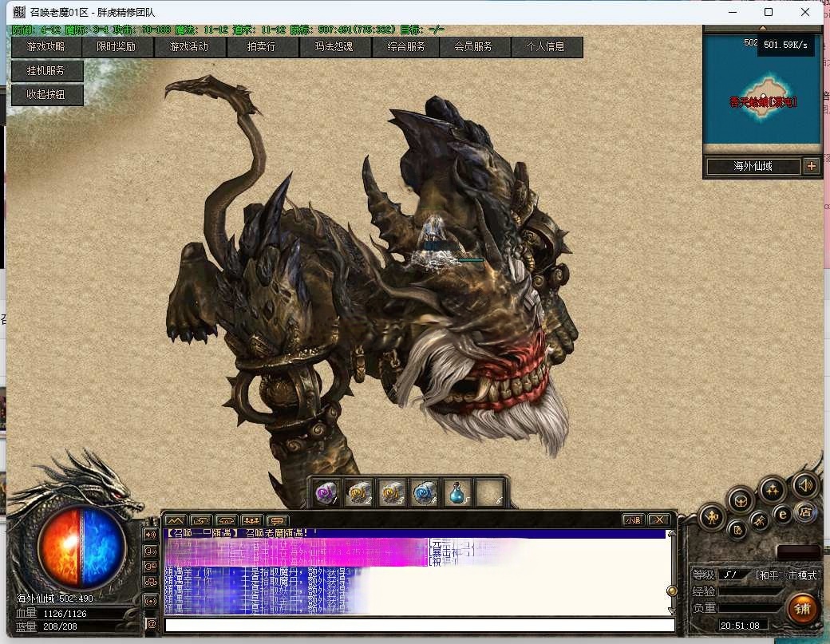Toggle the speaker chat channel button
Image resolution: width=830 pixels, height=644 pixels.
(151, 535)
